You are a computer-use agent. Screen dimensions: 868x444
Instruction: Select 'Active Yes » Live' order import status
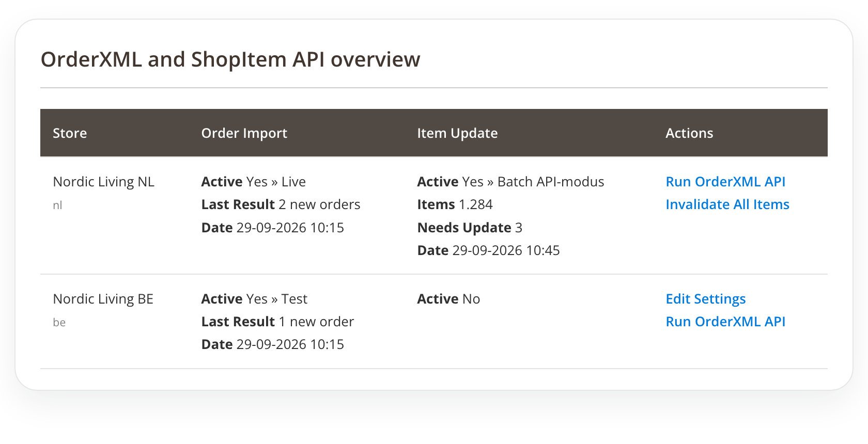254,182
